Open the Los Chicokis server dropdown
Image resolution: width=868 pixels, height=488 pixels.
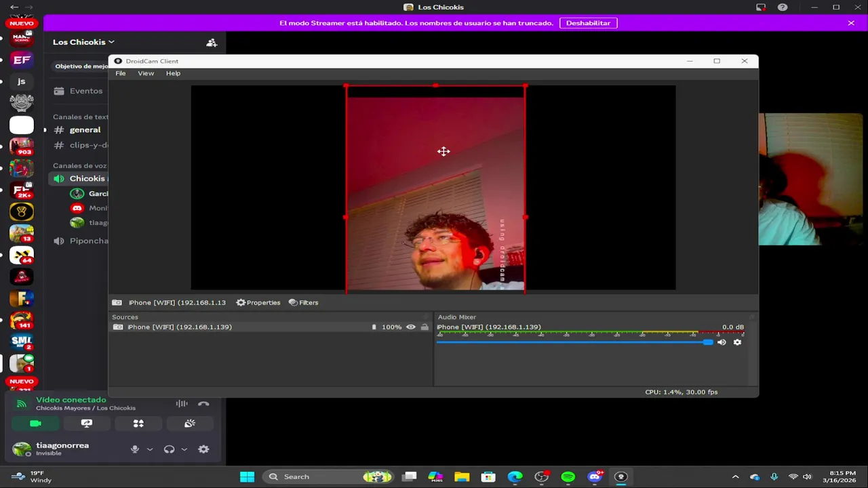[83, 42]
